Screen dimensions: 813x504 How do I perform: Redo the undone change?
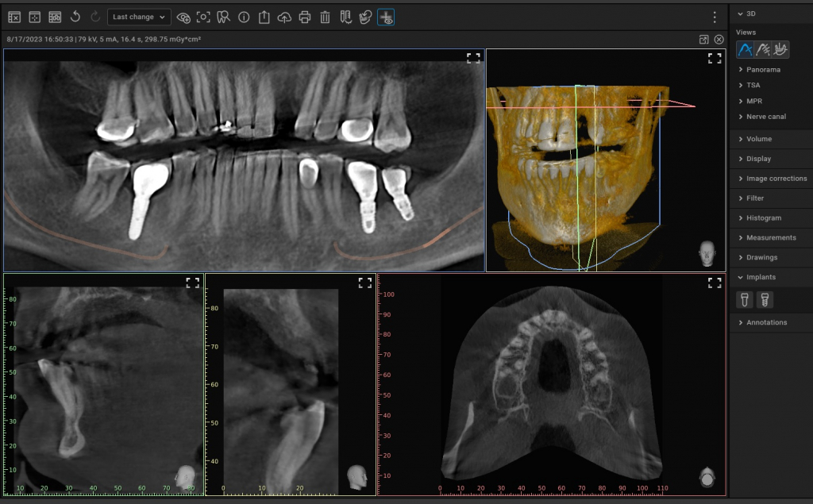click(95, 17)
